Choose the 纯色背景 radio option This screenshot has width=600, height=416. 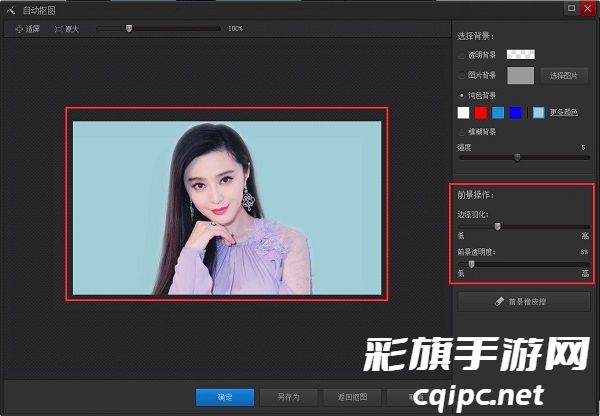point(461,95)
